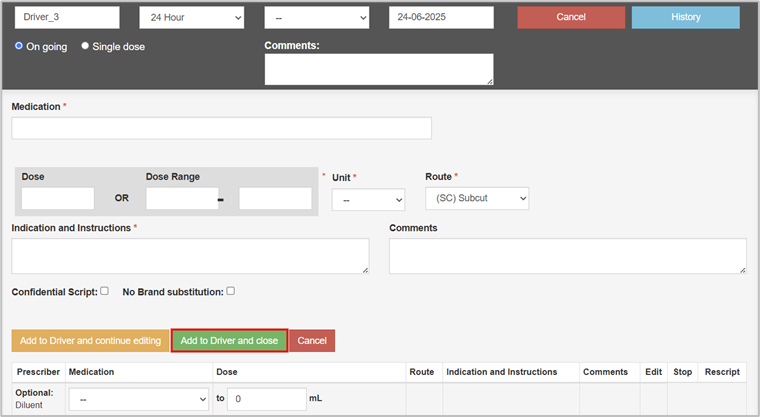Click the Medication text field
Viewport: 760px width, 417px height.
pyautogui.click(x=221, y=128)
